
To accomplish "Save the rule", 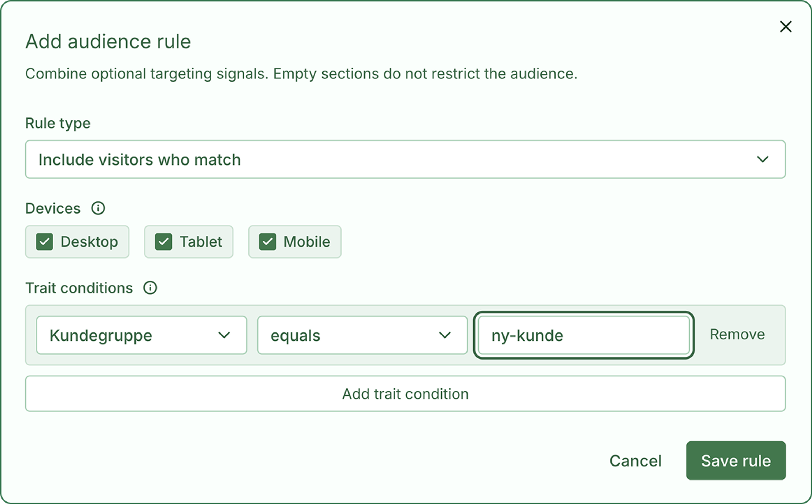I will [736, 461].
